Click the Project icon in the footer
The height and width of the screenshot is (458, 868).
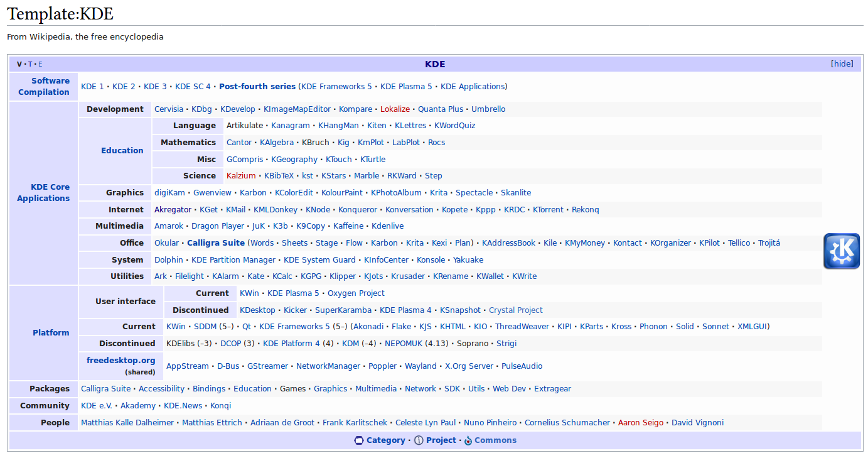coord(419,440)
